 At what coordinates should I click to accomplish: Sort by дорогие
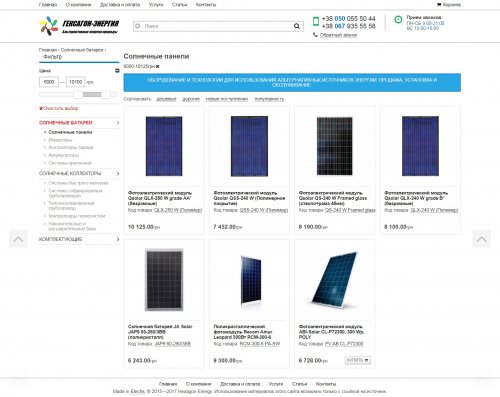[x=191, y=99]
